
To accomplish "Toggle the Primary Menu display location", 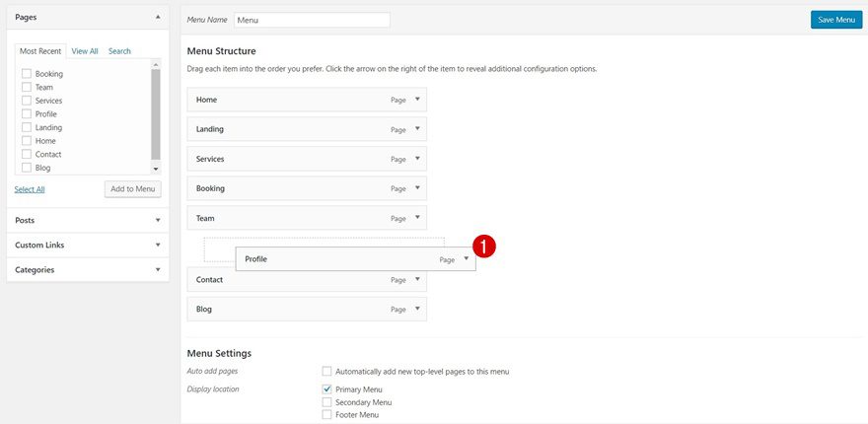I will [x=327, y=389].
